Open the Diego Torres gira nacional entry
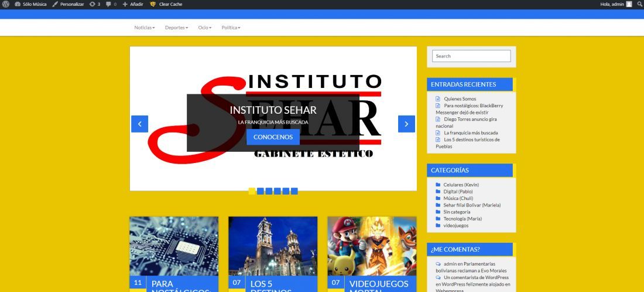644x292 pixels. pos(467,123)
